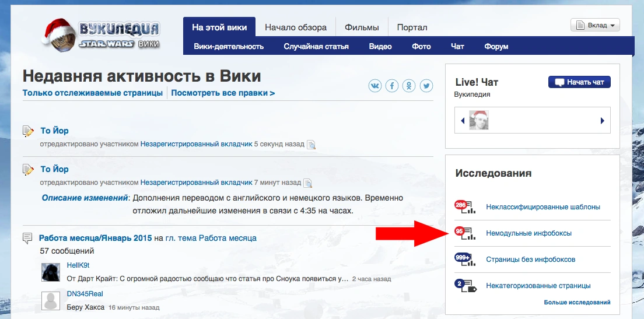Click badge icon 2 for uncategorized pages
The width and height of the screenshot is (644, 319).
point(466,285)
